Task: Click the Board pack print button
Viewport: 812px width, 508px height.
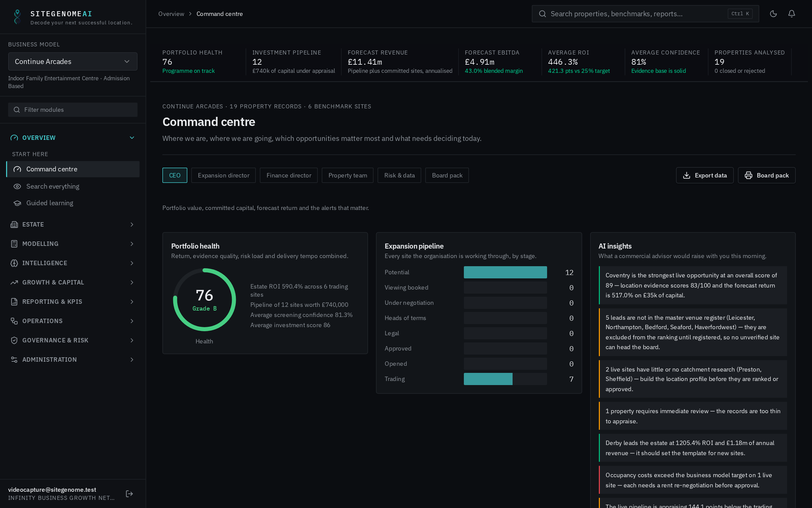Action: (767, 175)
